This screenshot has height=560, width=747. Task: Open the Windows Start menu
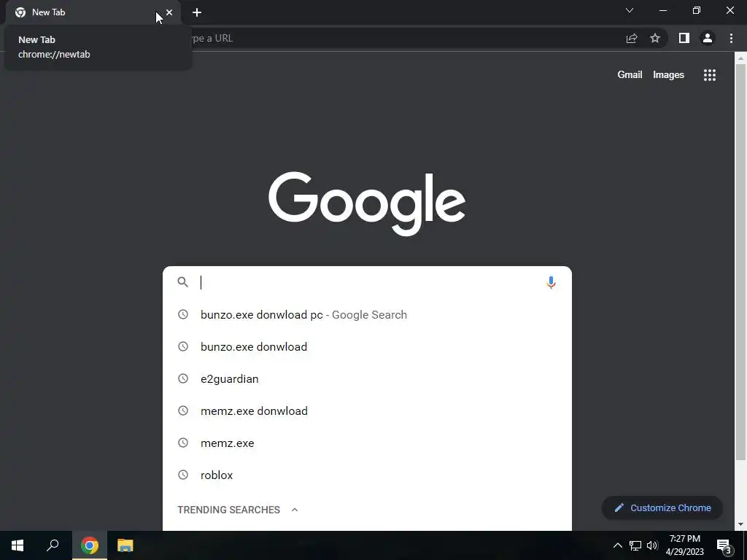coord(18,545)
